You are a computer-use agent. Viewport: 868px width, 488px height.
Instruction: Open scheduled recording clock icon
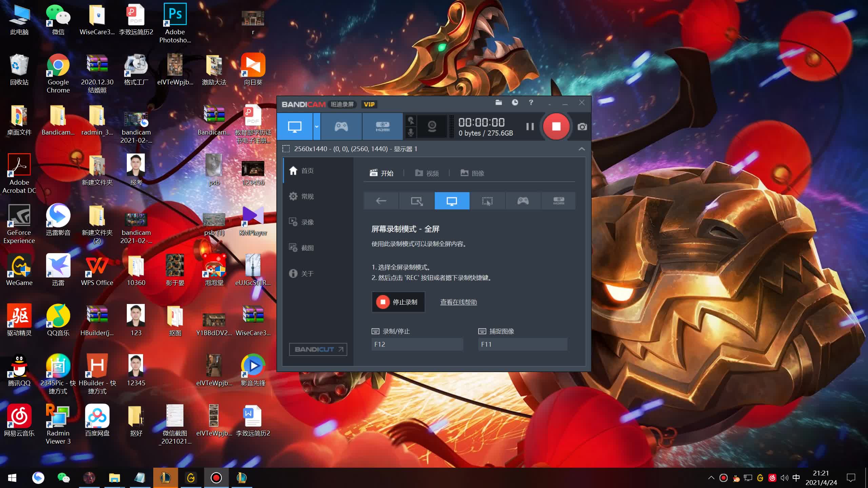pos(515,102)
